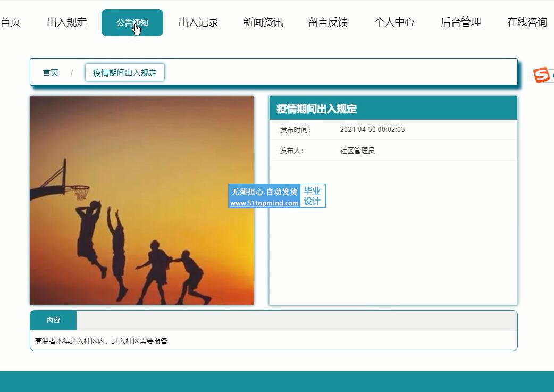
Task: Navigate to 新闻资讯
Action: tap(263, 22)
